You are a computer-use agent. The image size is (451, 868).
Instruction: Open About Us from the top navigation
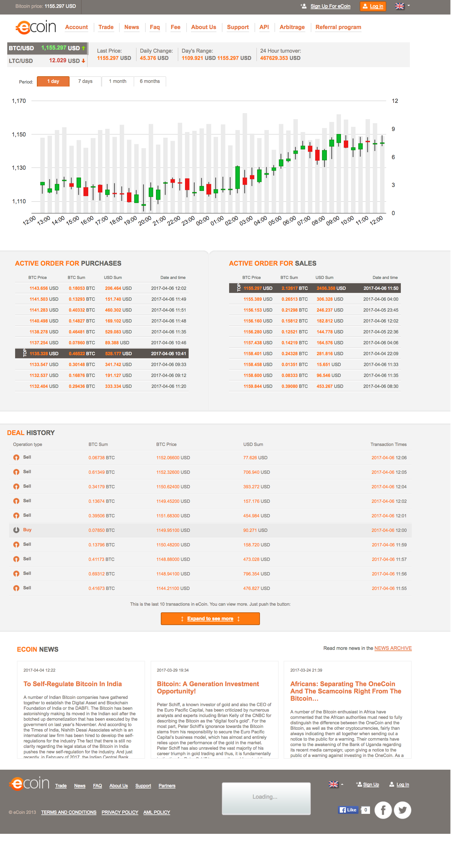point(204,27)
